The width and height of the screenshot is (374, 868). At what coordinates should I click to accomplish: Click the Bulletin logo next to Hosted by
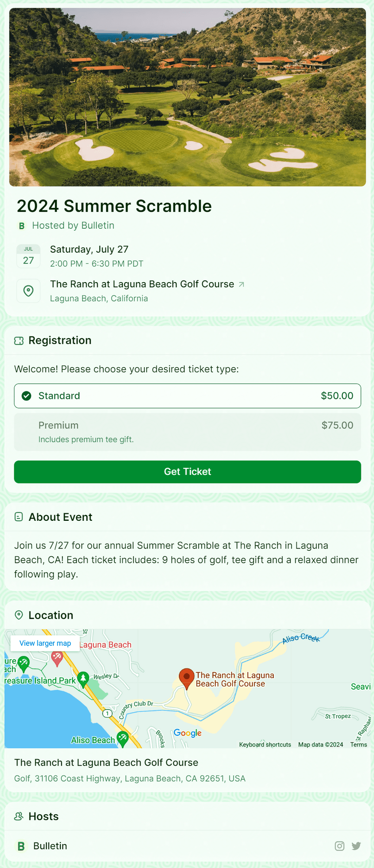(22, 226)
